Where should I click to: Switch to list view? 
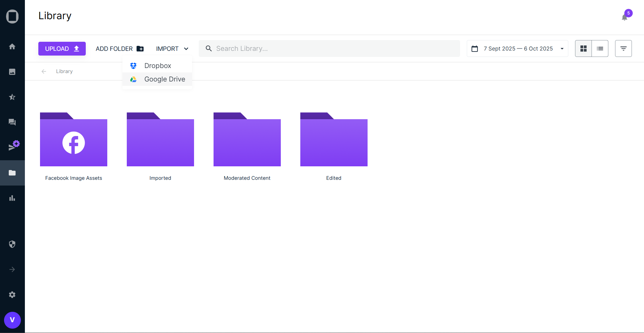point(600,48)
